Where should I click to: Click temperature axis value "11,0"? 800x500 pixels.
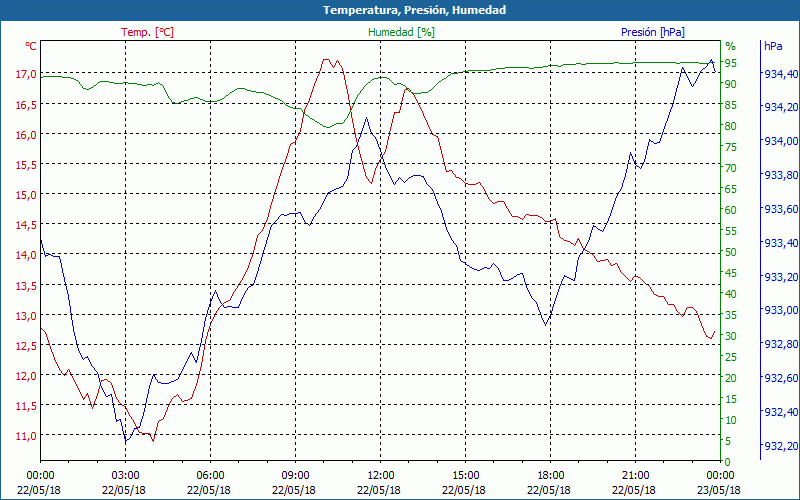26,436
